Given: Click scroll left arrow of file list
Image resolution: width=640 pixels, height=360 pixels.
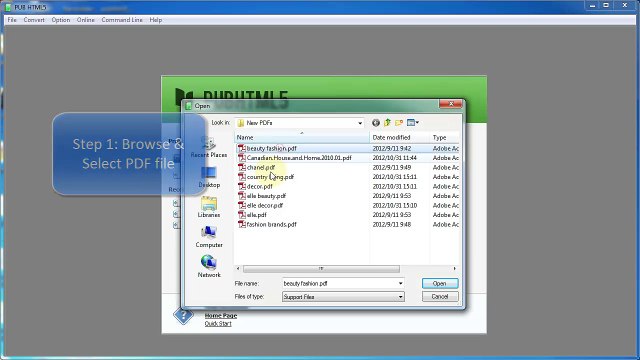Looking at the screenshot, I should [238, 269].
